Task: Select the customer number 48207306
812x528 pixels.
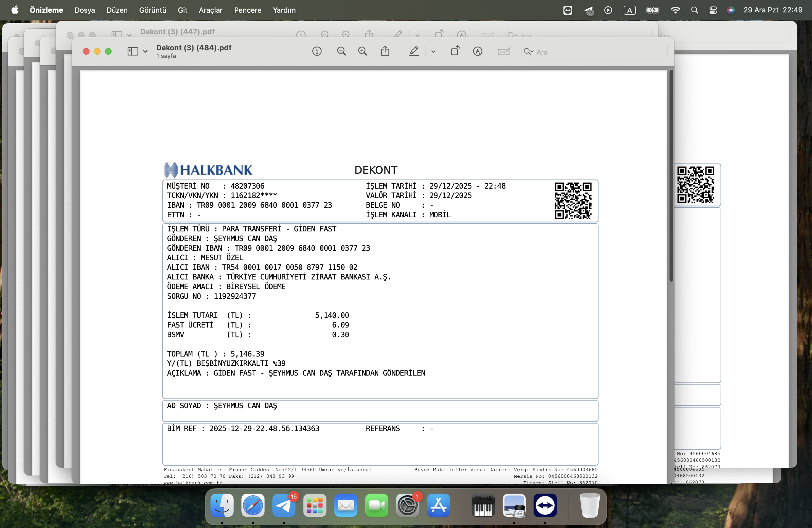Action: point(247,186)
